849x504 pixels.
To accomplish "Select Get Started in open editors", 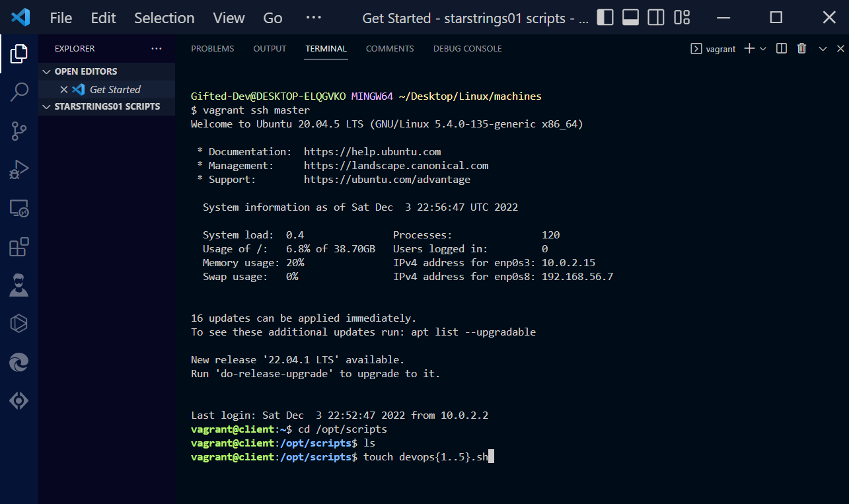I will (x=115, y=89).
